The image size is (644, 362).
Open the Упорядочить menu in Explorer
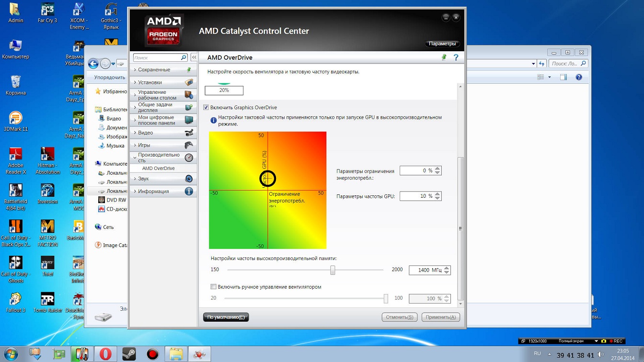coord(110,77)
